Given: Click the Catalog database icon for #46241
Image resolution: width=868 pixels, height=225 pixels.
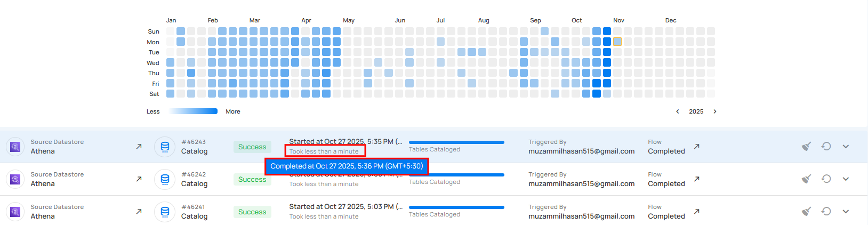Looking at the screenshot, I should click(165, 212).
